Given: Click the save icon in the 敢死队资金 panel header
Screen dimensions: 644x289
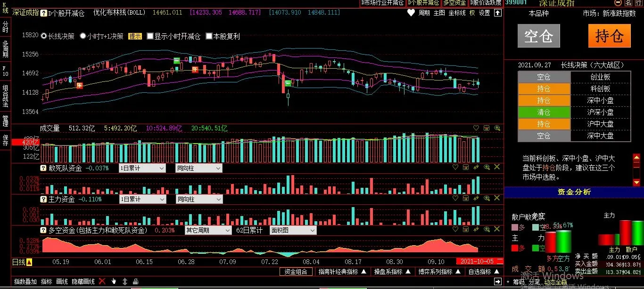Looking at the screenshot, I should tap(466, 167).
